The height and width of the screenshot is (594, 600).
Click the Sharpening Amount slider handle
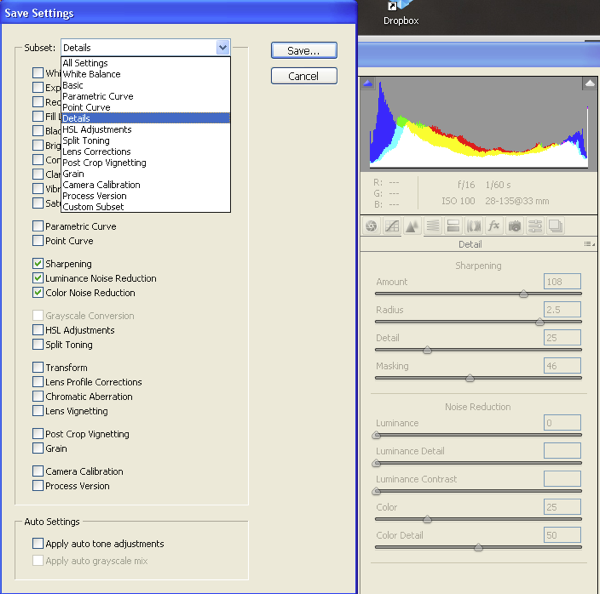pos(523,294)
